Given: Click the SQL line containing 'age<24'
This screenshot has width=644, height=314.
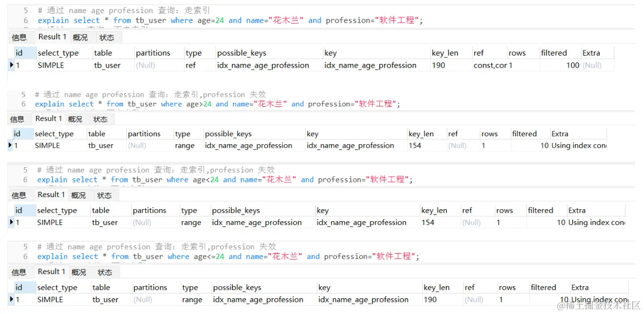Looking at the screenshot, I should tap(225, 179).
